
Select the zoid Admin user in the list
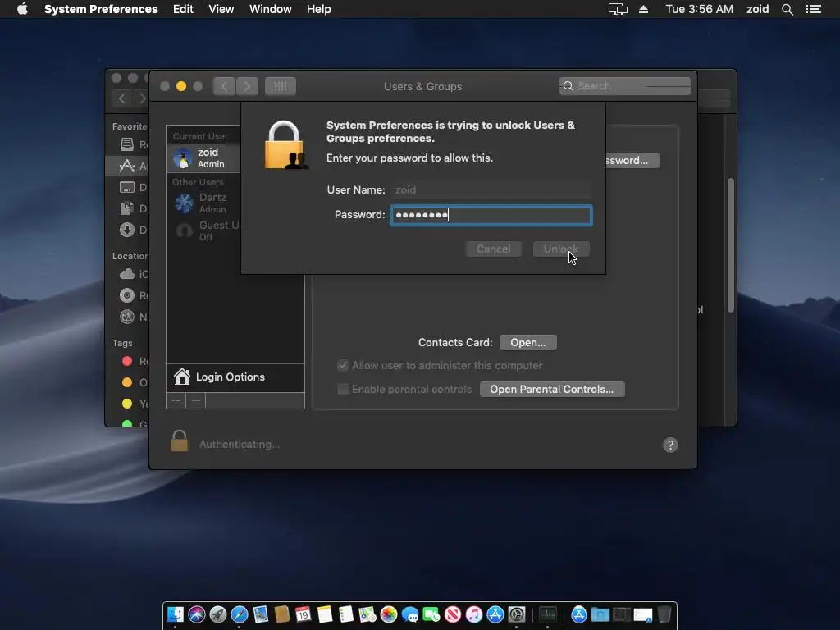pos(203,158)
